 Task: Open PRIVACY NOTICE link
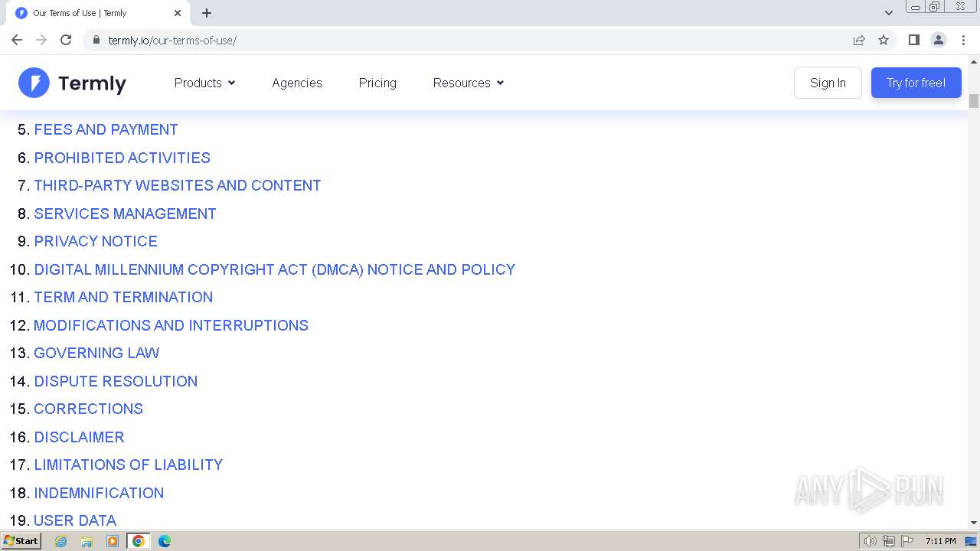[96, 241]
